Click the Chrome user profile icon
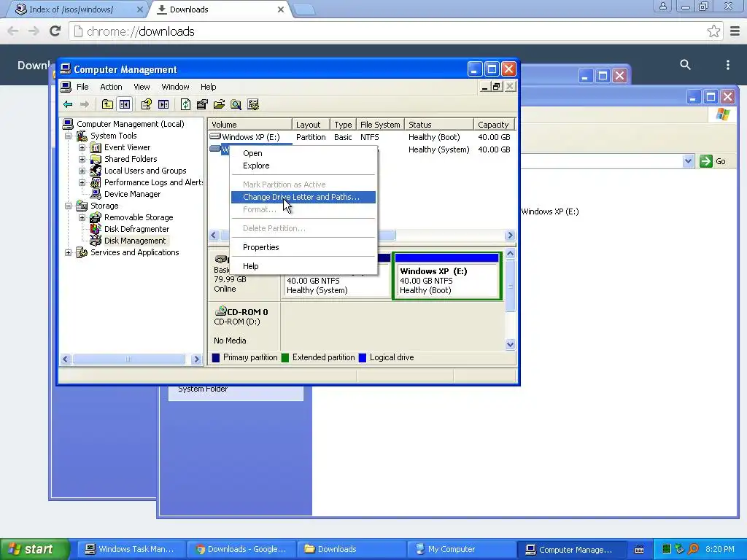Viewport: 747px width, 560px height. [662, 6]
